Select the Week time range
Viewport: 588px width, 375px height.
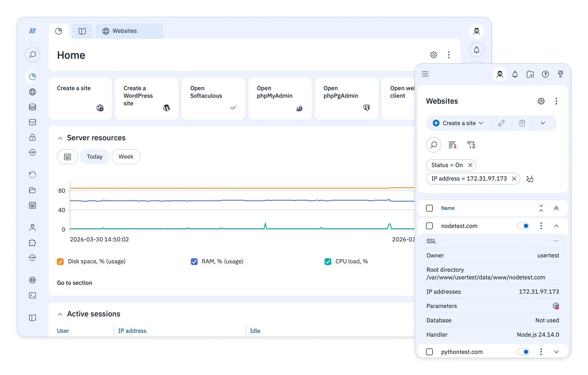126,157
